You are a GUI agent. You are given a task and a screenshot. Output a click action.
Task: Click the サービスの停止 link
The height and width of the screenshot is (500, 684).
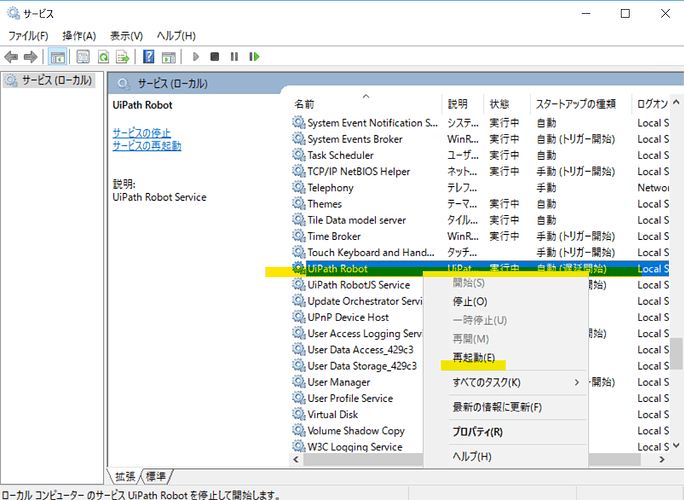click(x=141, y=133)
